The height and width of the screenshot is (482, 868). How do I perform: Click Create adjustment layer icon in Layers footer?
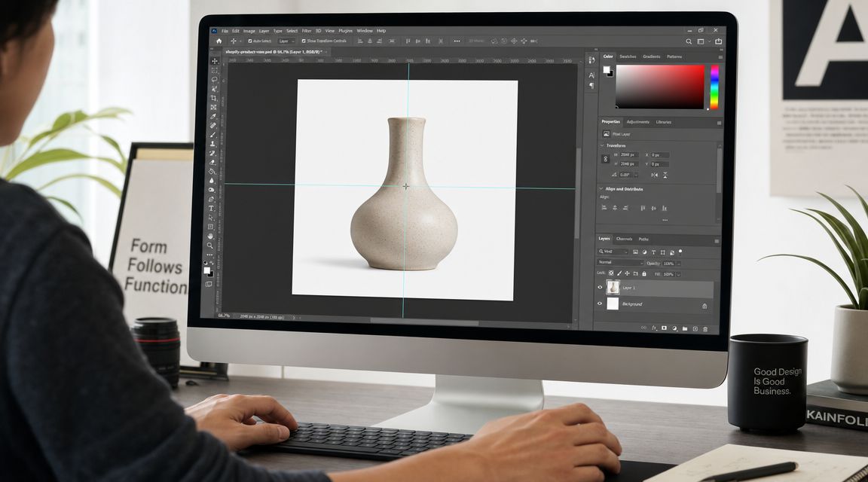[675, 328]
